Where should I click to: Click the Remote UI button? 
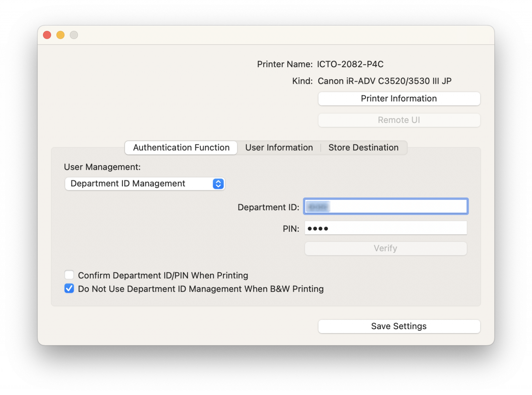point(399,120)
